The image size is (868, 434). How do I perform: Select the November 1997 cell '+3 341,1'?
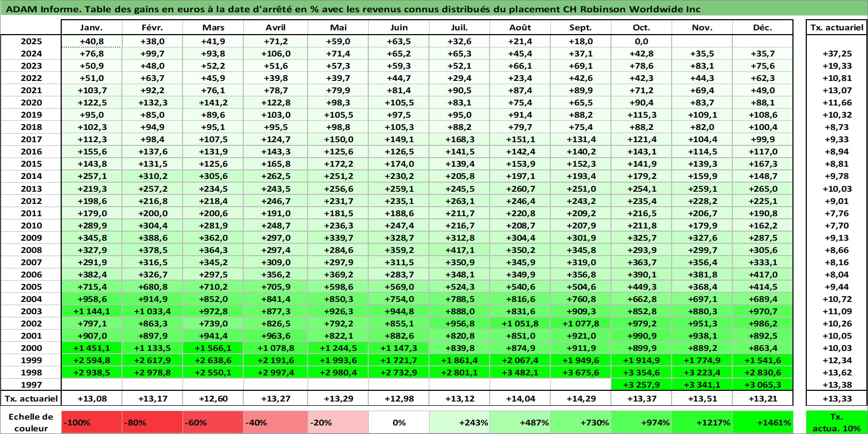pos(702,384)
